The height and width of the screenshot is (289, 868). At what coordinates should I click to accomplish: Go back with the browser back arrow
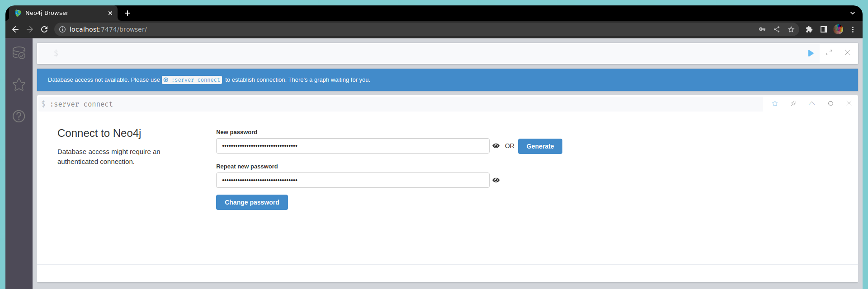[15, 29]
